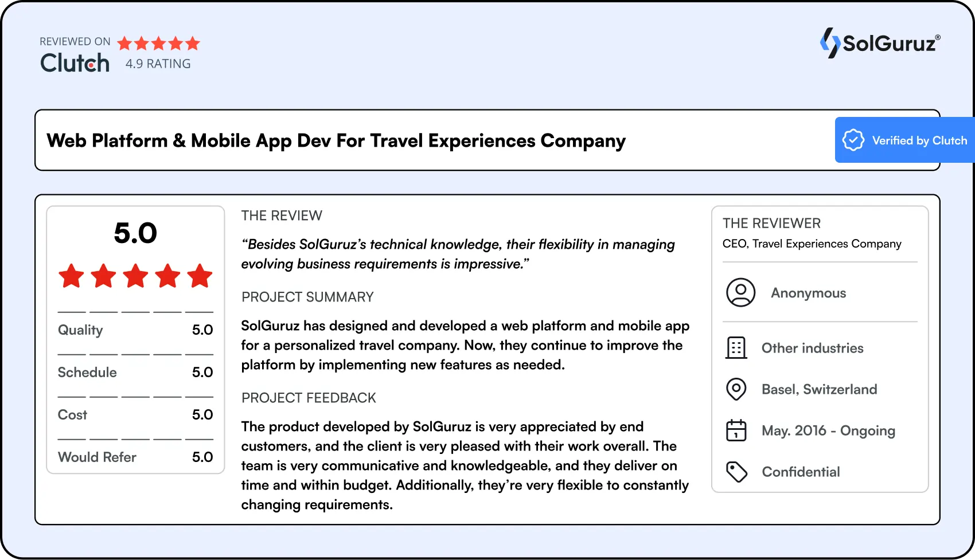Toggle the first red star under 5.0 rating
This screenshot has width=975, height=560.
click(71, 276)
